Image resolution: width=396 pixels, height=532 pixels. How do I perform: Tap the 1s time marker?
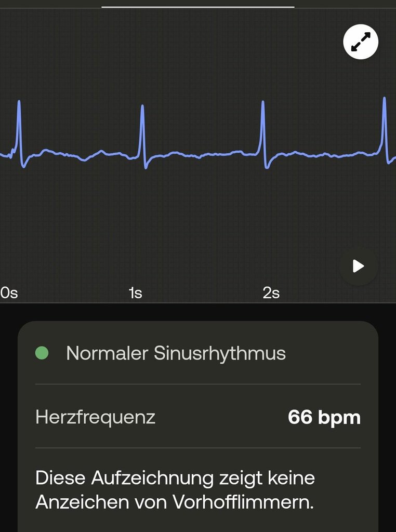(x=136, y=292)
